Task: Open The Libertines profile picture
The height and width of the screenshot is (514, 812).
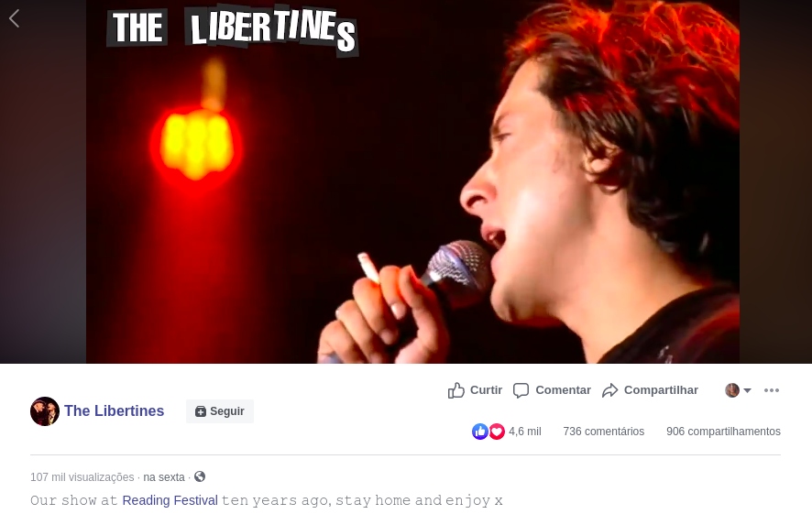Action: tap(45, 411)
